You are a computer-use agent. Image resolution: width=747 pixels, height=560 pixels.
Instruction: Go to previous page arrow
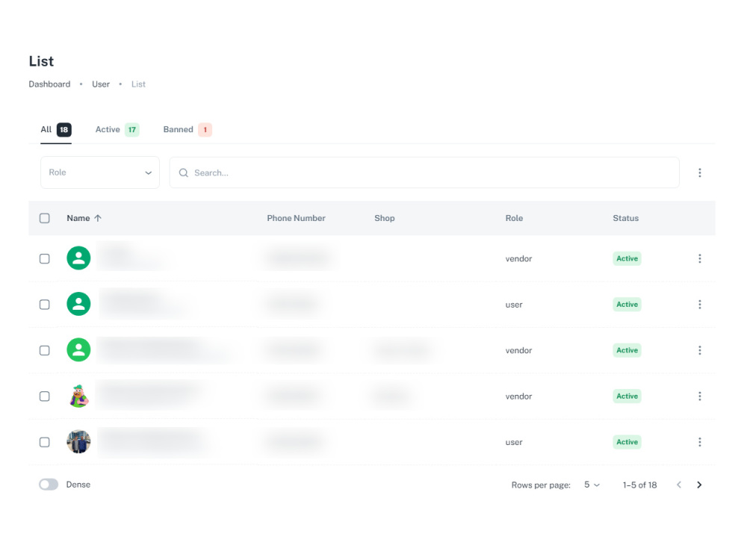point(679,485)
